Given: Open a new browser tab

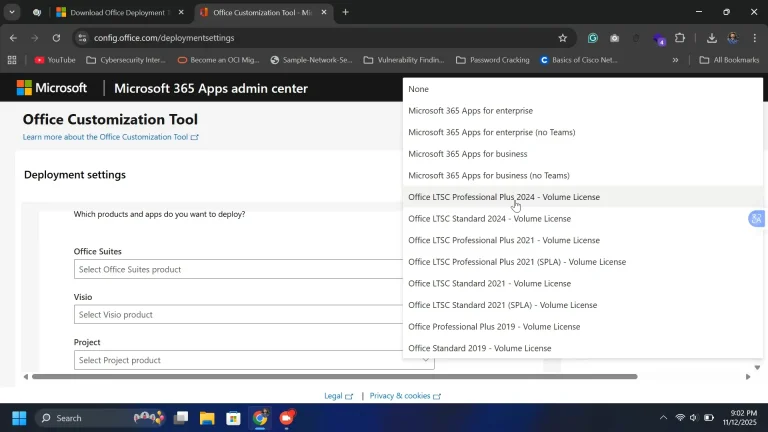Looking at the screenshot, I should tap(345, 12).
